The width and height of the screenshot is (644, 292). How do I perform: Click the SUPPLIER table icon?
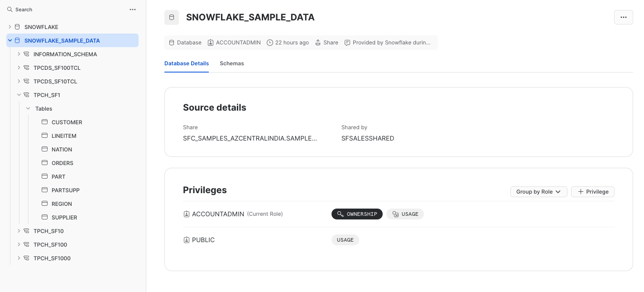click(x=44, y=217)
